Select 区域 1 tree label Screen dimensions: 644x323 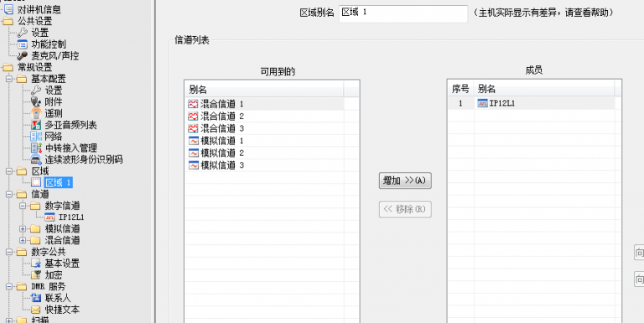coord(59,182)
